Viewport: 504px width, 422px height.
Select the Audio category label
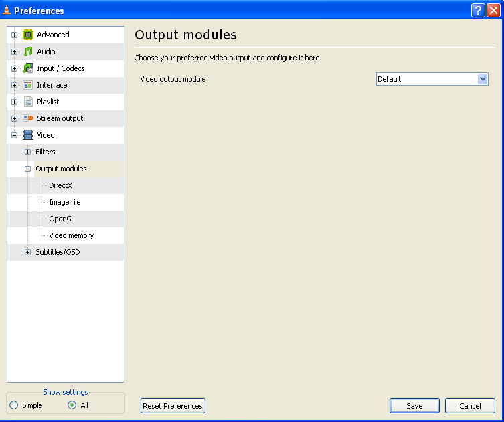click(x=46, y=51)
